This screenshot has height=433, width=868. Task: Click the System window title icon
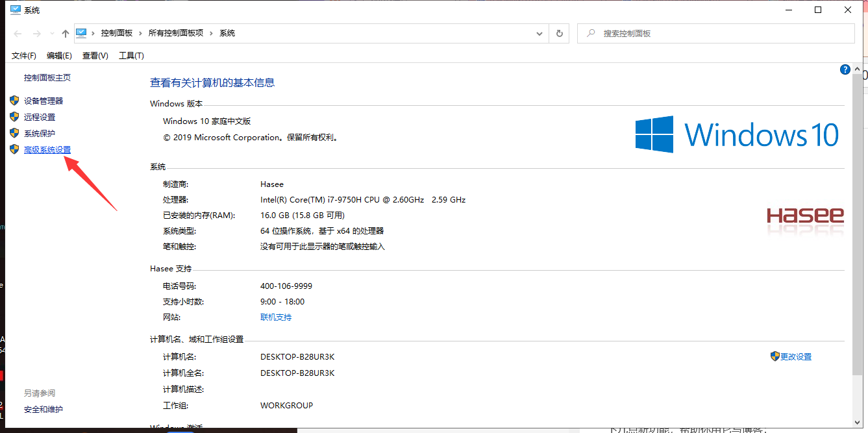point(16,10)
